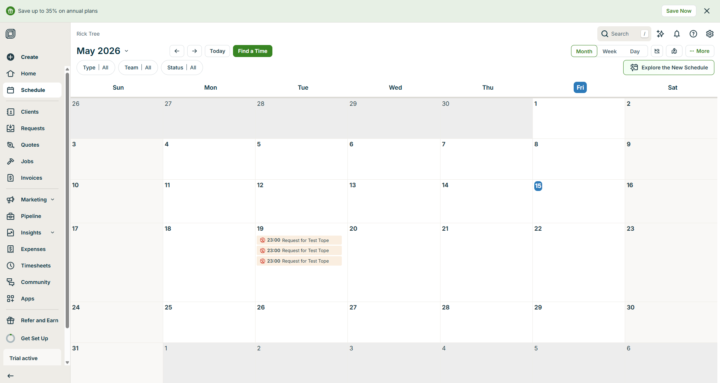Click the gift icon in the promo banner
The image size is (720, 383).
click(10, 11)
